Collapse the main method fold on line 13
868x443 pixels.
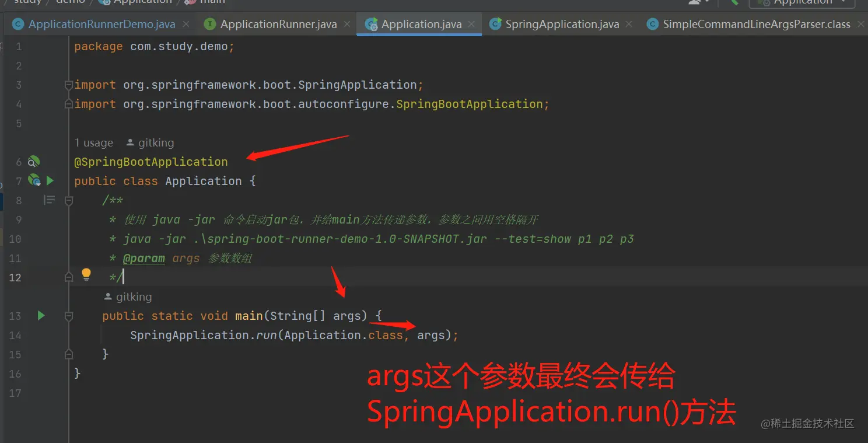pyautogui.click(x=69, y=316)
